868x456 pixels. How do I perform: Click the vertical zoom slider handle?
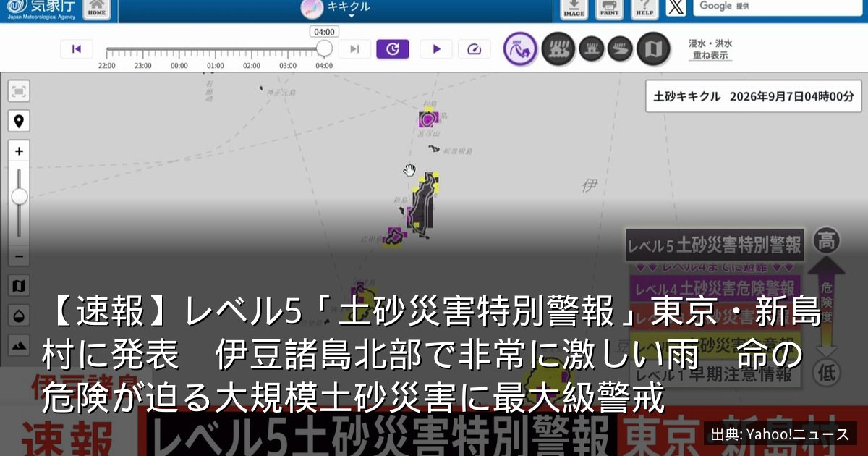click(19, 196)
